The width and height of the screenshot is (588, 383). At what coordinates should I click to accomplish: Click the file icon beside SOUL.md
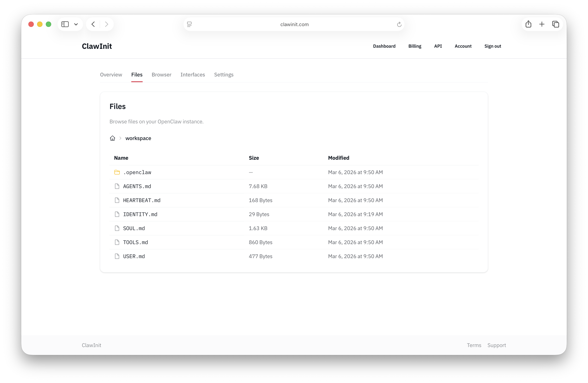coord(117,228)
